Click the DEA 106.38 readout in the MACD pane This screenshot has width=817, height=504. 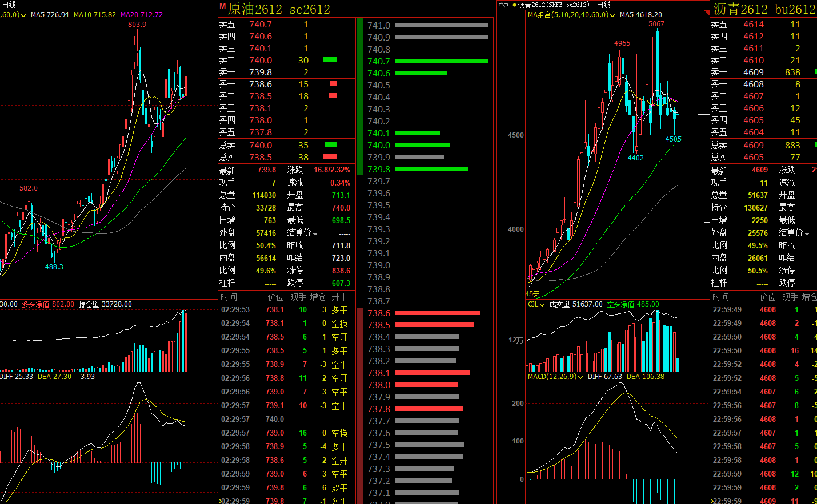646,377
